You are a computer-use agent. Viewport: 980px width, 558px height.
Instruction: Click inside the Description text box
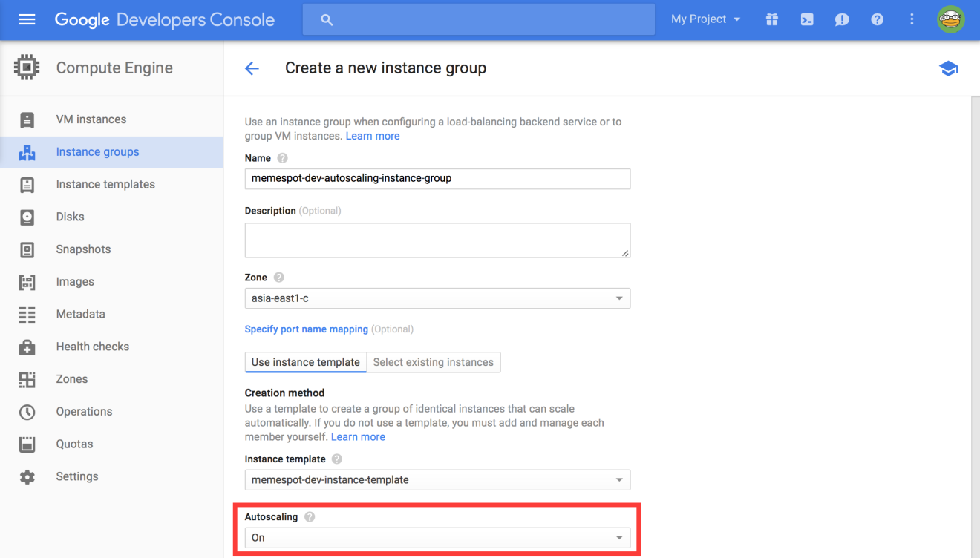[437, 239]
